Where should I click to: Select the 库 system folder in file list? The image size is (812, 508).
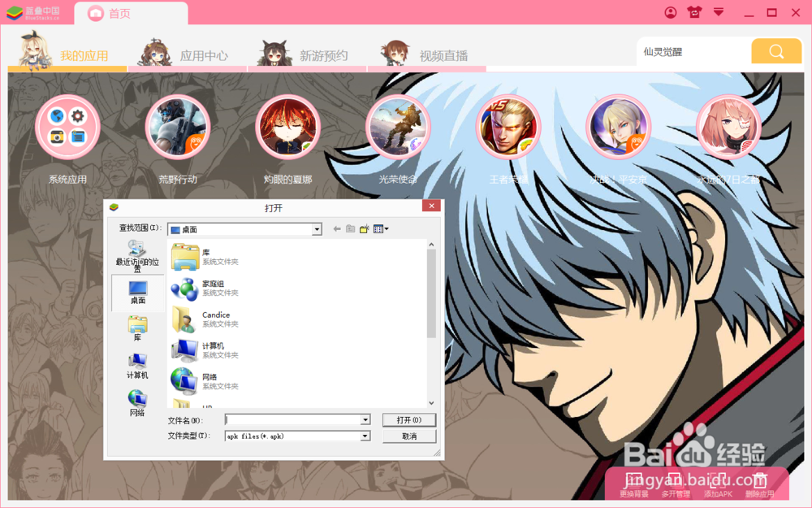click(x=205, y=257)
